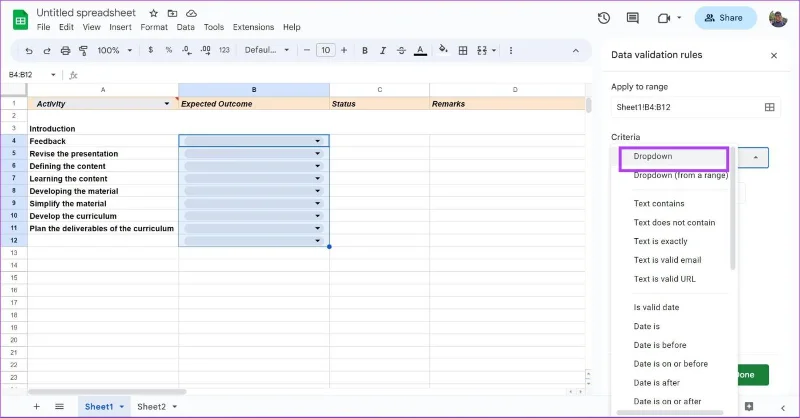The image size is (800, 418).
Task: Open the Format menu
Action: (x=154, y=27)
